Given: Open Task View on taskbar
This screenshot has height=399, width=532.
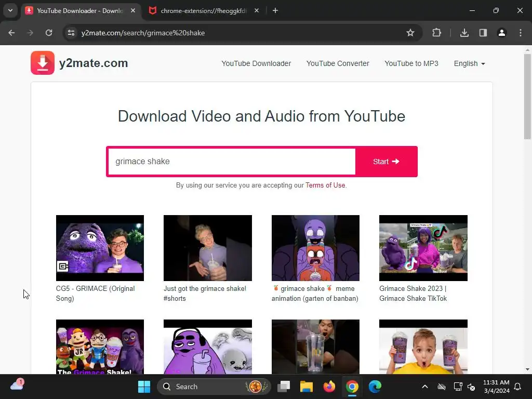Looking at the screenshot, I should tap(284, 387).
